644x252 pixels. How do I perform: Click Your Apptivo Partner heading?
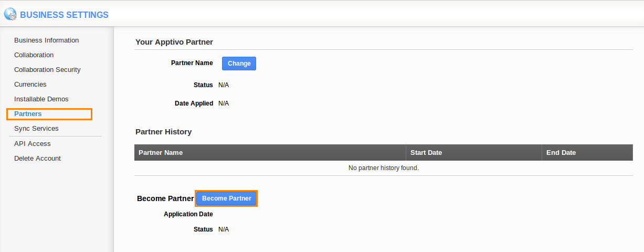pos(174,42)
